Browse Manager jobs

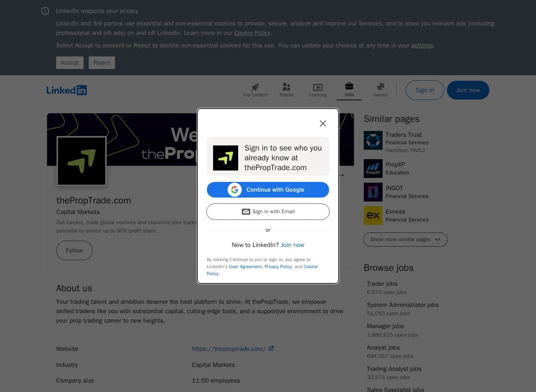(x=385, y=326)
